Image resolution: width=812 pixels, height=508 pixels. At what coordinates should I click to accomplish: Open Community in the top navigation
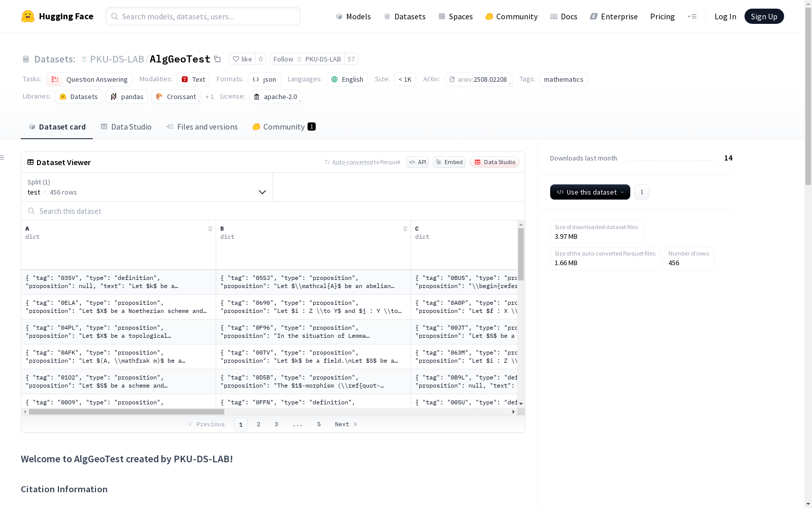511,16
